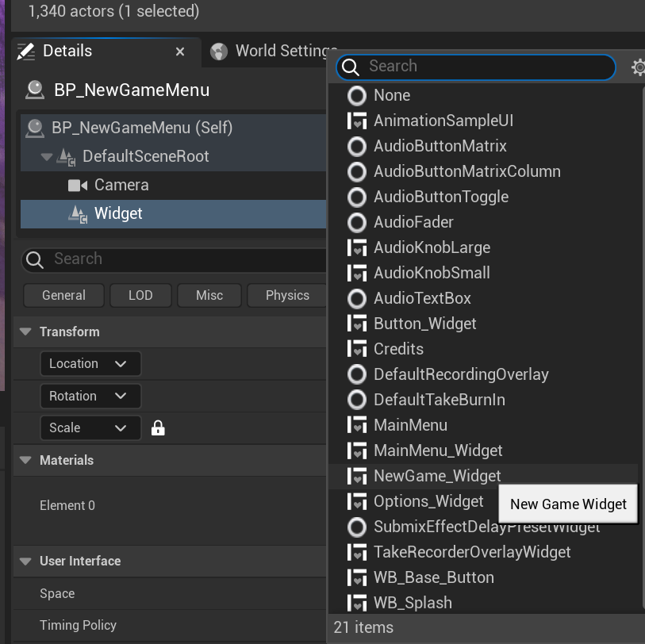Collapse the DefaultSceneRoot tree node
The height and width of the screenshot is (644, 645).
click(x=47, y=156)
